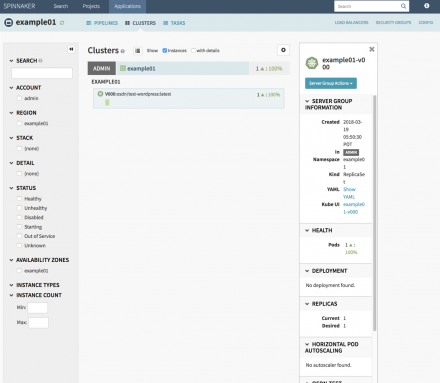The image size is (440, 383).
Task: Check the Out of Service filter
Action: [19, 236]
